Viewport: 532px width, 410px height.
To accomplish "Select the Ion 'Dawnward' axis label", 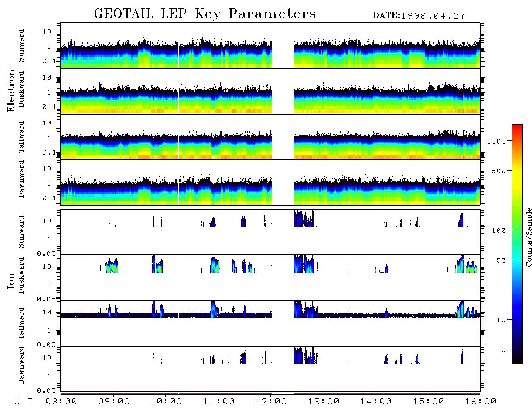I will click(x=21, y=365).
